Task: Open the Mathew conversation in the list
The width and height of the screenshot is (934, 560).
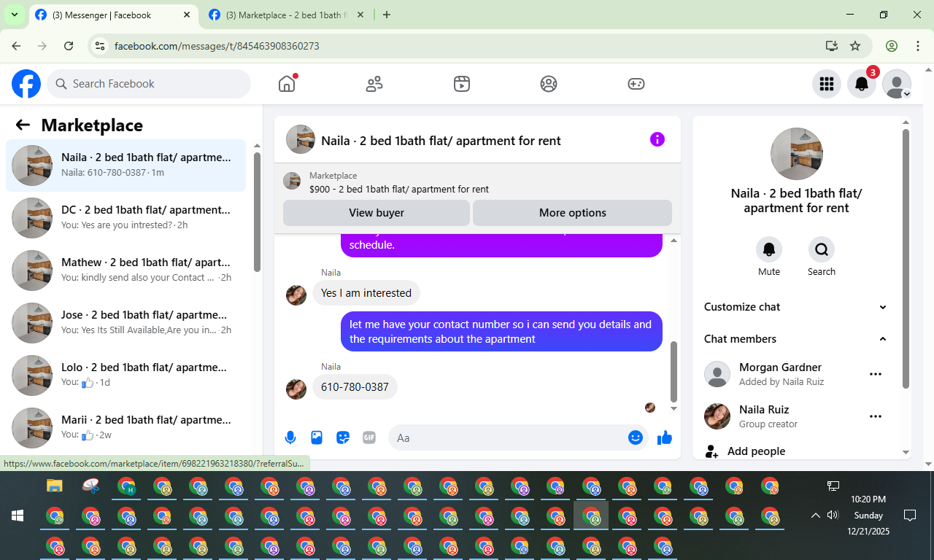Action: (x=126, y=271)
